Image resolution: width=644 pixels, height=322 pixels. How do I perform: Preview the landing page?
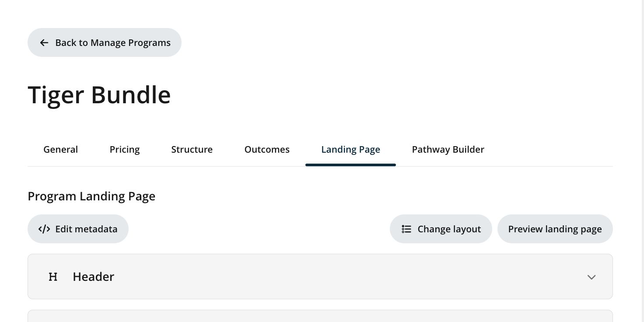[555, 229]
